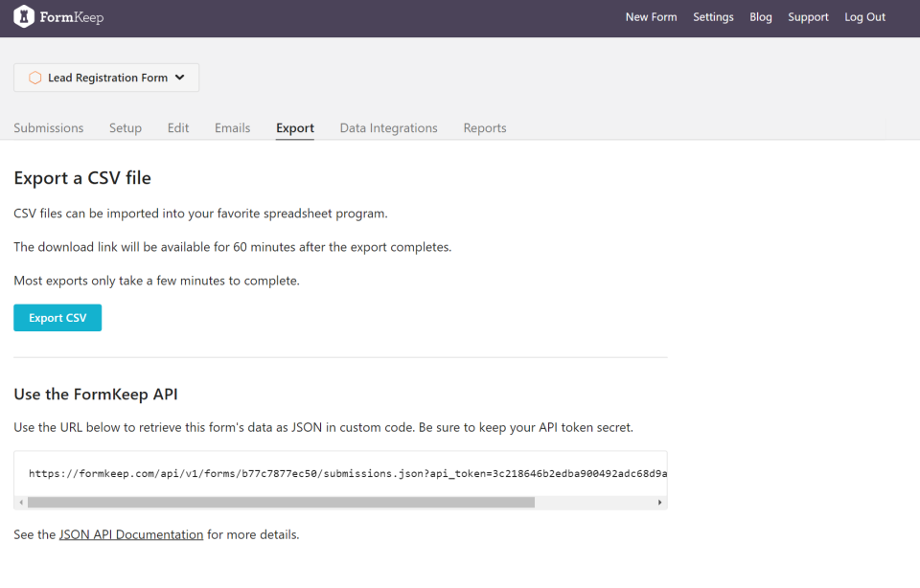920x588 pixels.
Task: Click the FormKeep rook logo icon
Action: click(x=23, y=17)
